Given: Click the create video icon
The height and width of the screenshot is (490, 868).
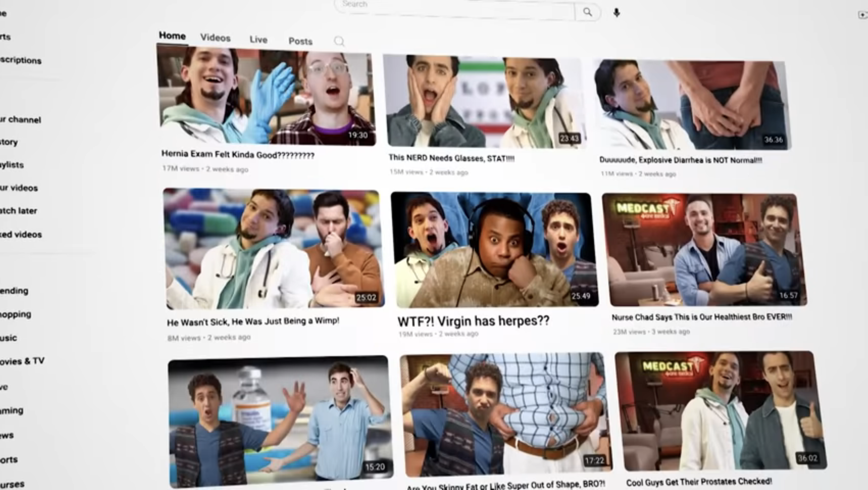Looking at the screenshot, I should pyautogui.click(x=862, y=15).
